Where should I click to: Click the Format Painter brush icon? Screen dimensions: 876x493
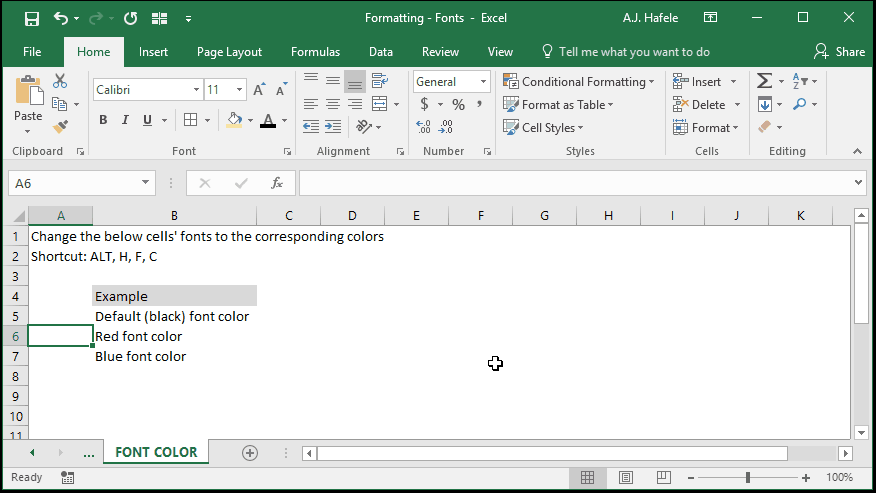coord(60,127)
